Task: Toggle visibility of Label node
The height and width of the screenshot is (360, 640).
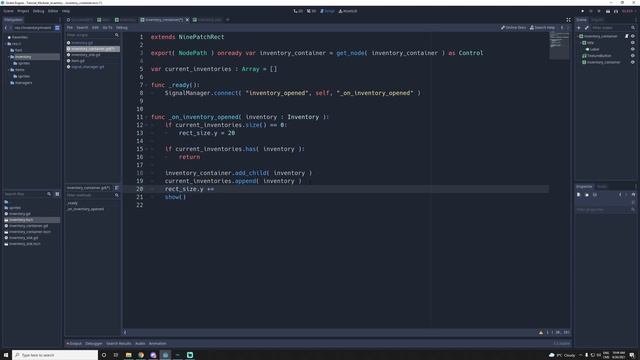Action: (x=633, y=49)
